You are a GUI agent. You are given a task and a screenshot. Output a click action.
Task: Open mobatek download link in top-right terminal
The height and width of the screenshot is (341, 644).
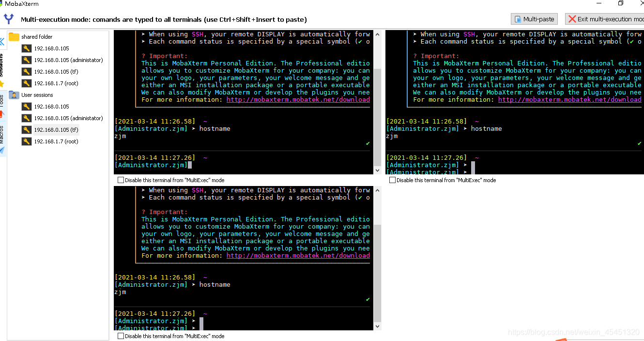coord(569,100)
